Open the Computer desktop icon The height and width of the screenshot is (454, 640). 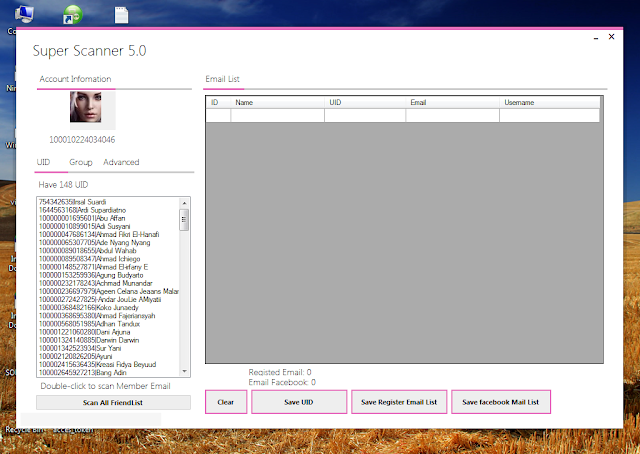point(24,15)
